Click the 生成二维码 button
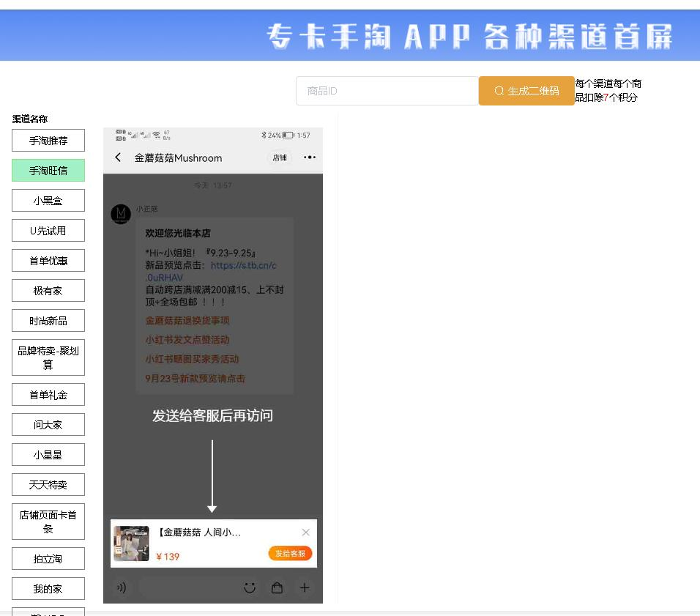The height and width of the screenshot is (616, 700). pos(526,91)
